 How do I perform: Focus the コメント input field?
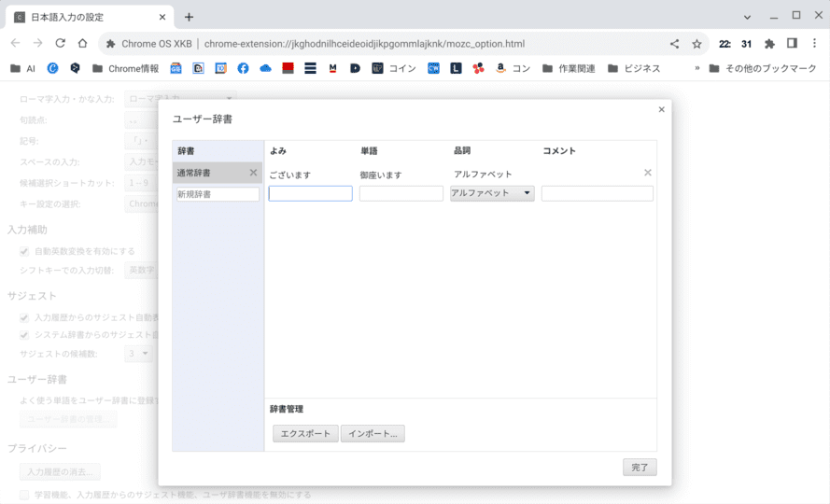click(x=598, y=193)
